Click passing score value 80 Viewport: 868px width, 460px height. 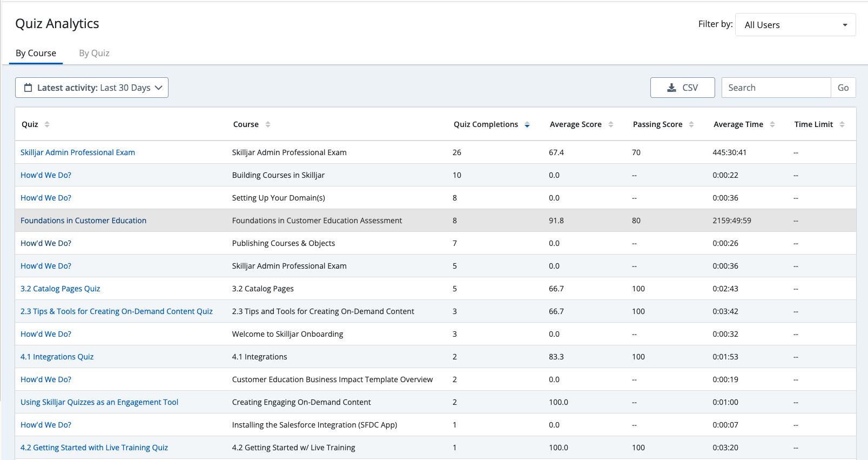[x=636, y=221]
